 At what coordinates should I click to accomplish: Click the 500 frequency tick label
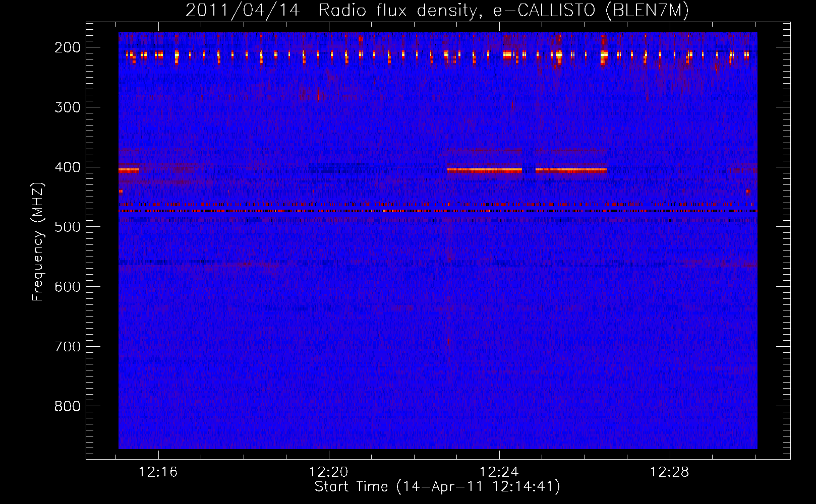(68, 227)
